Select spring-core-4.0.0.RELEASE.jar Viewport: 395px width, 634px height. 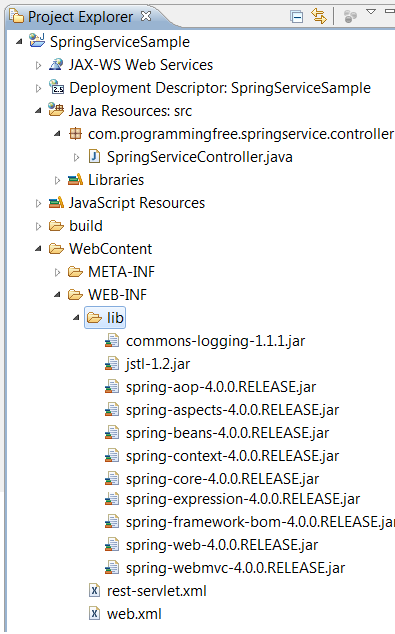click(222, 480)
